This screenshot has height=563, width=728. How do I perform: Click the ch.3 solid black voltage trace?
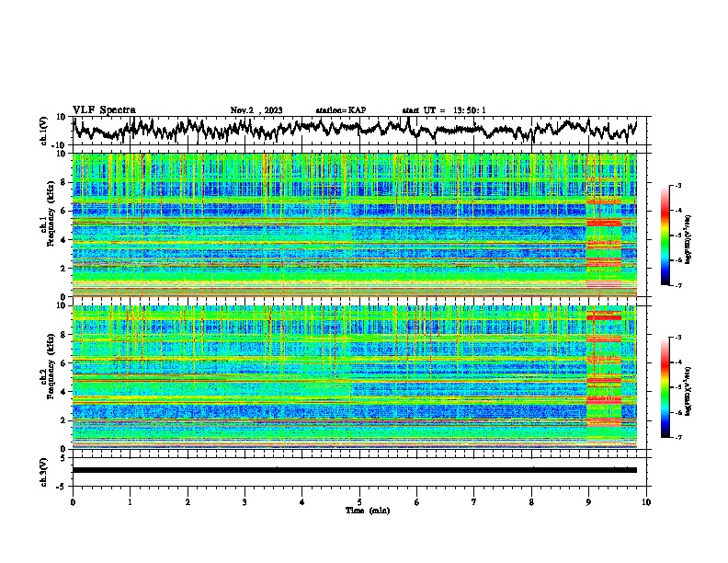355,470
